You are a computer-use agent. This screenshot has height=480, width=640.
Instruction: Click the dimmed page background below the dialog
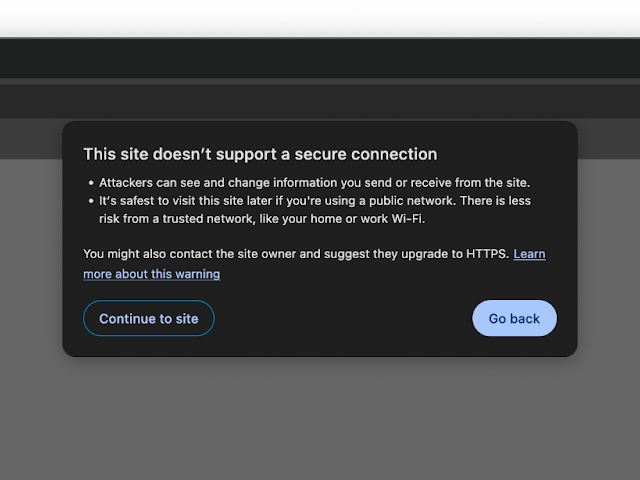pyautogui.click(x=320, y=420)
